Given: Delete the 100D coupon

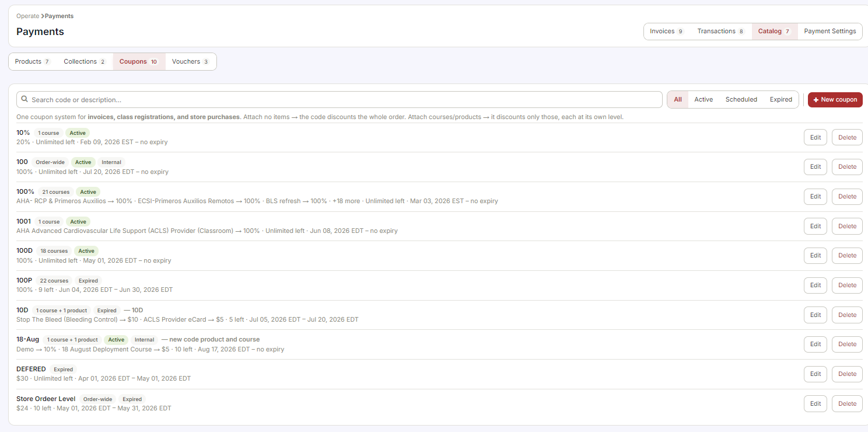Looking at the screenshot, I should coord(847,256).
